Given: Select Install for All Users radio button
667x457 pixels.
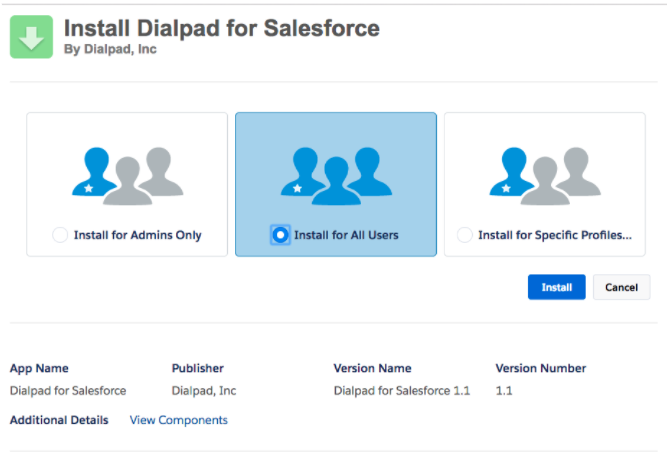Looking at the screenshot, I should tap(280, 235).
